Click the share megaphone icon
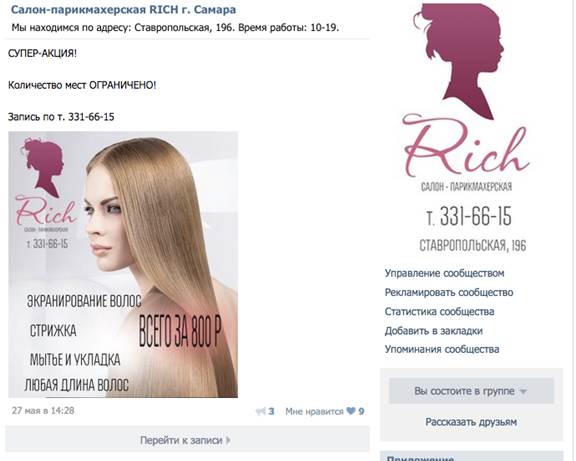The image size is (576, 461). point(260,411)
